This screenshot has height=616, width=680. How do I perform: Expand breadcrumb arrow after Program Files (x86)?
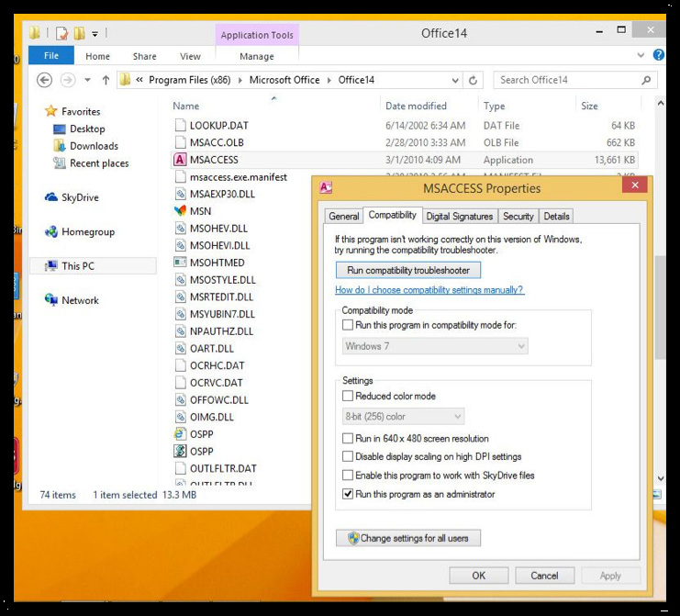coord(240,80)
